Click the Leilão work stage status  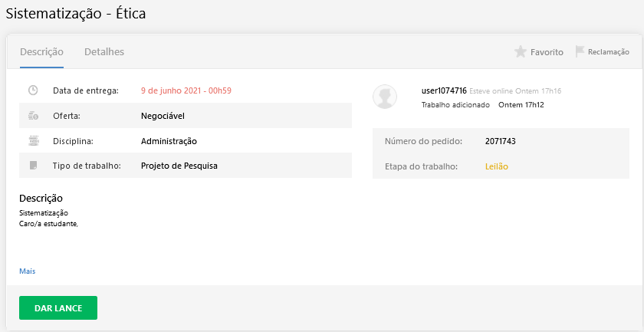[497, 167]
